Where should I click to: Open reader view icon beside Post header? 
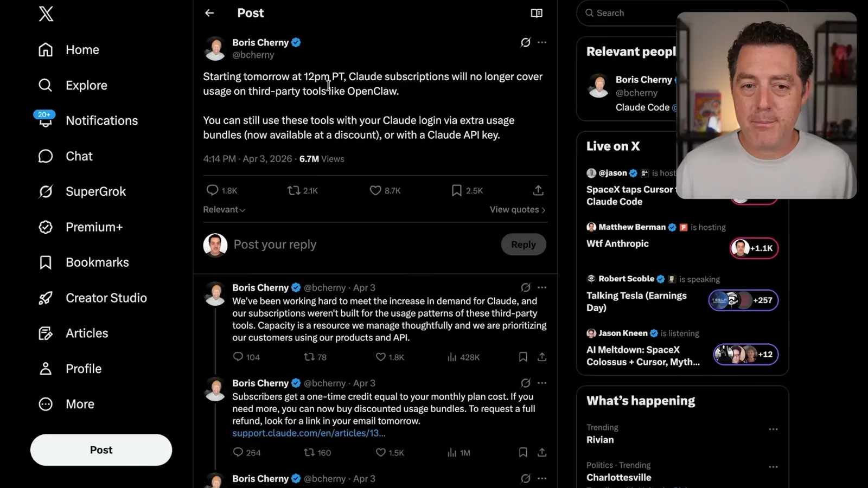[x=537, y=13]
